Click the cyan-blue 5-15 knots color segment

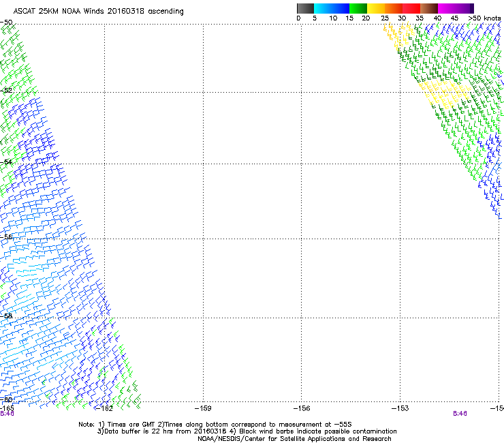[332, 8]
